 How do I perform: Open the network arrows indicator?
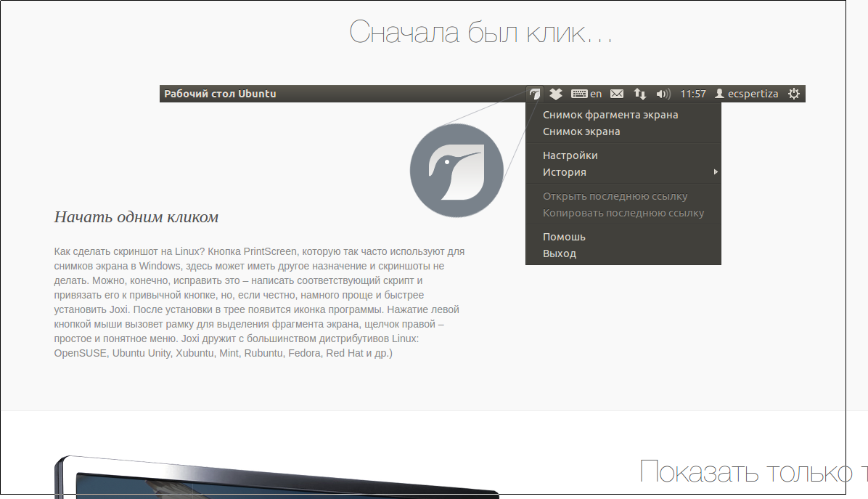point(640,94)
